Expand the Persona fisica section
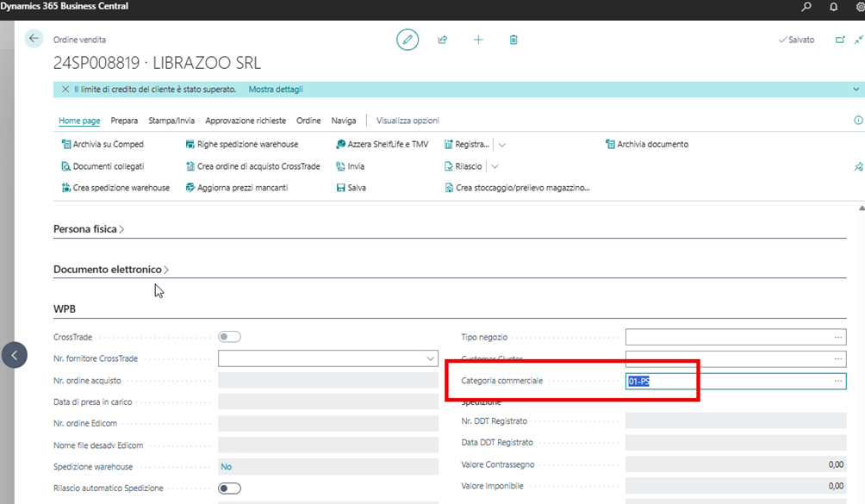The image size is (865, 504). coord(89,229)
